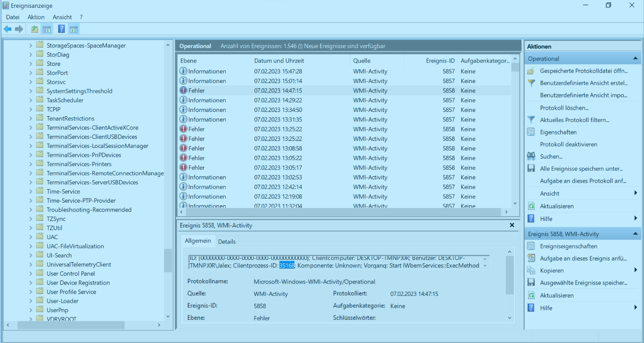The width and height of the screenshot is (644, 343).
Task: Expand the TaskScheduler tree node
Action: pos(31,100)
